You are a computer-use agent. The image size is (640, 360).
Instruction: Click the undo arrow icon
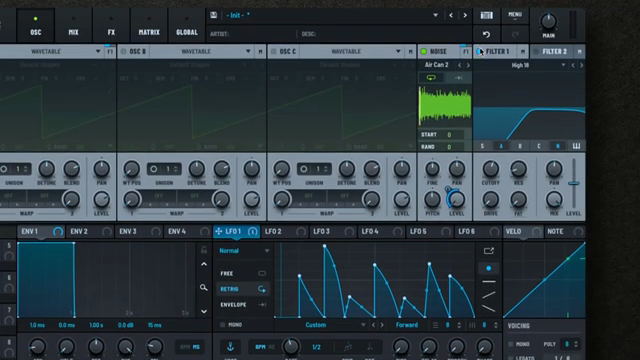pyautogui.click(x=487, y=35)
